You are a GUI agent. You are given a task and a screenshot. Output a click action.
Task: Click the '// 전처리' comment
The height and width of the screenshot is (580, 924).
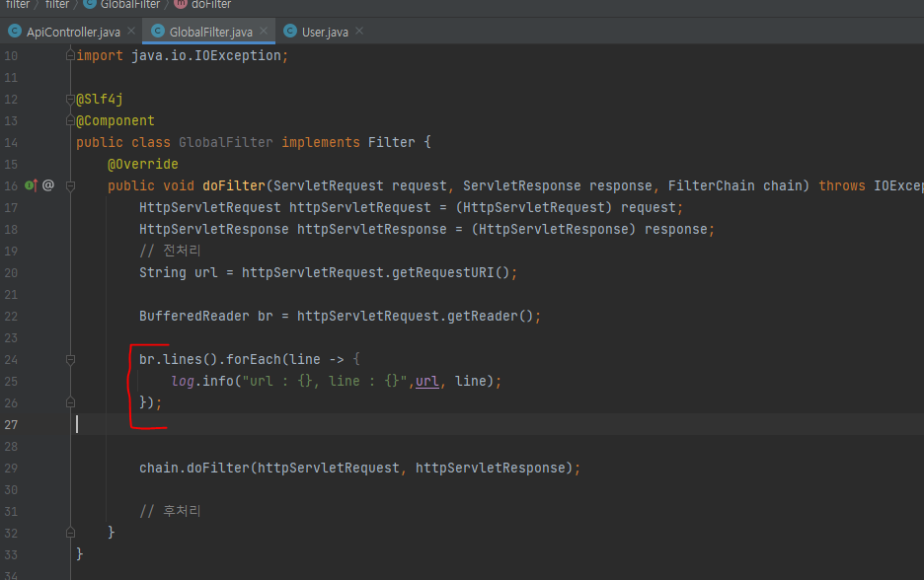pos(170,251)
